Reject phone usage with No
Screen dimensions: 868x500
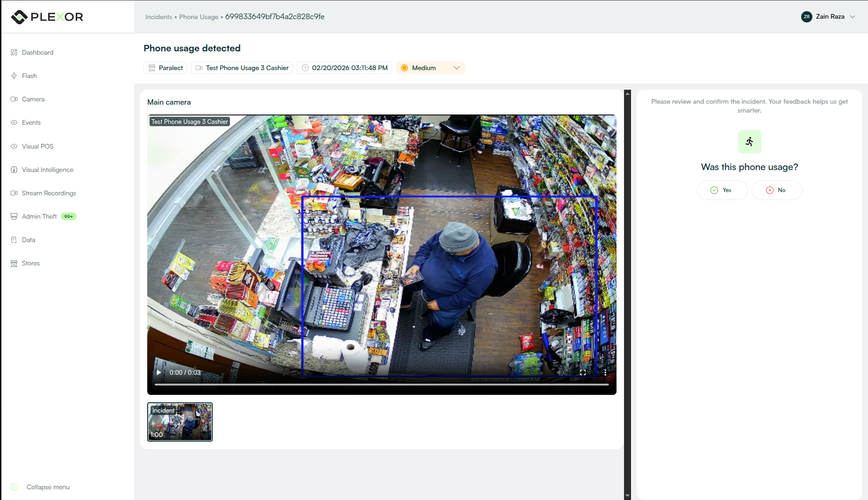pos(776,190)
